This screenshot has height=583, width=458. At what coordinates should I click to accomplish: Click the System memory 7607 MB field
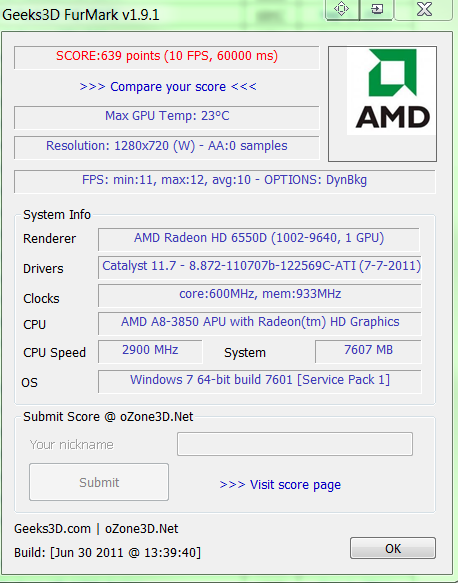click(x=368, y=351)
